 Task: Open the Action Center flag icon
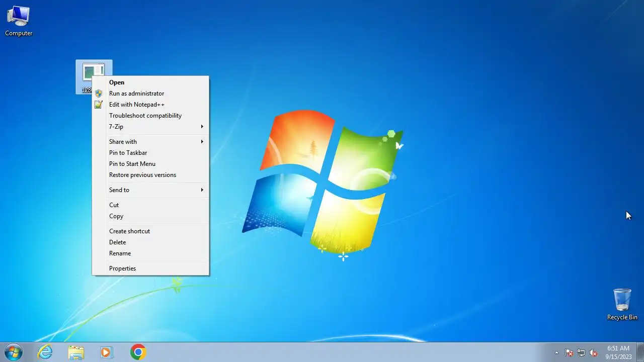pos(569,352)
